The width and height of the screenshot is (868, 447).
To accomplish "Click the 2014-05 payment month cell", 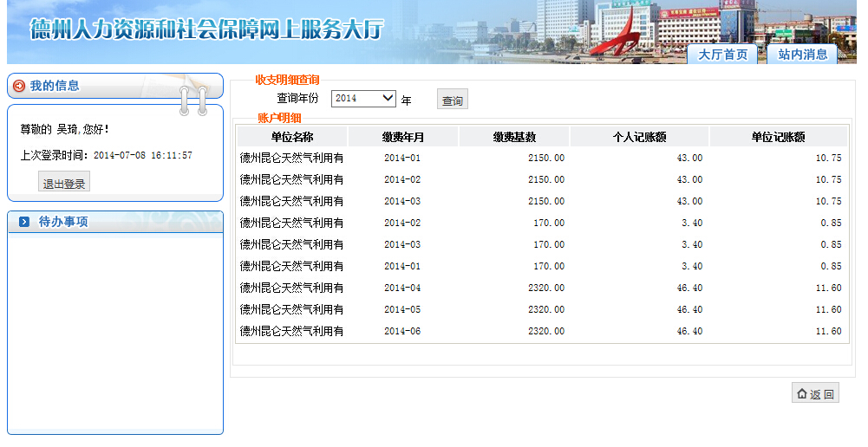I will point(402,309).
